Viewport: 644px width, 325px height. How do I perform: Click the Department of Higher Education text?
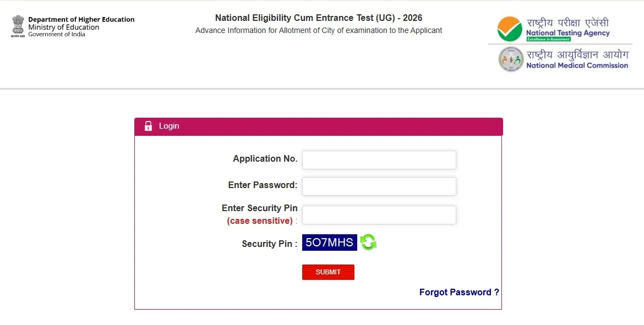(81, 20)
